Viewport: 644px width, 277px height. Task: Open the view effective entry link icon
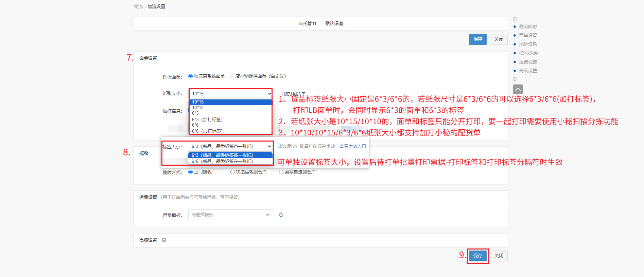point(364,146)
